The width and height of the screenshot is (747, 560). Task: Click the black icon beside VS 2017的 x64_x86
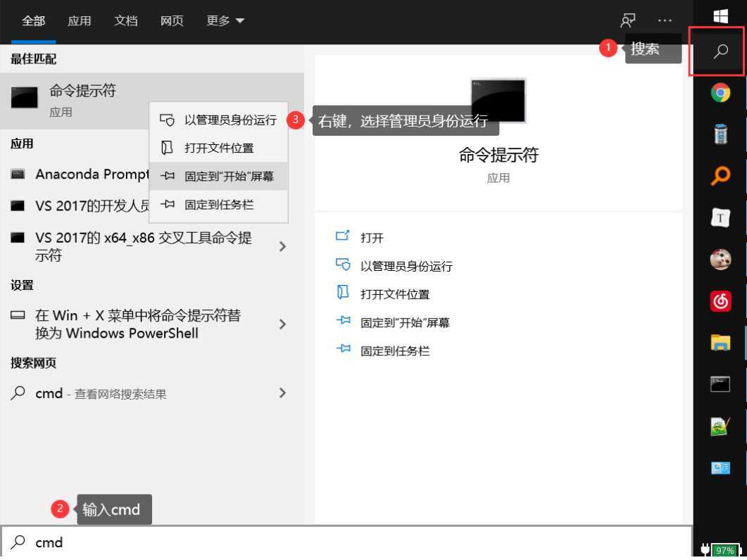[18, 237]
